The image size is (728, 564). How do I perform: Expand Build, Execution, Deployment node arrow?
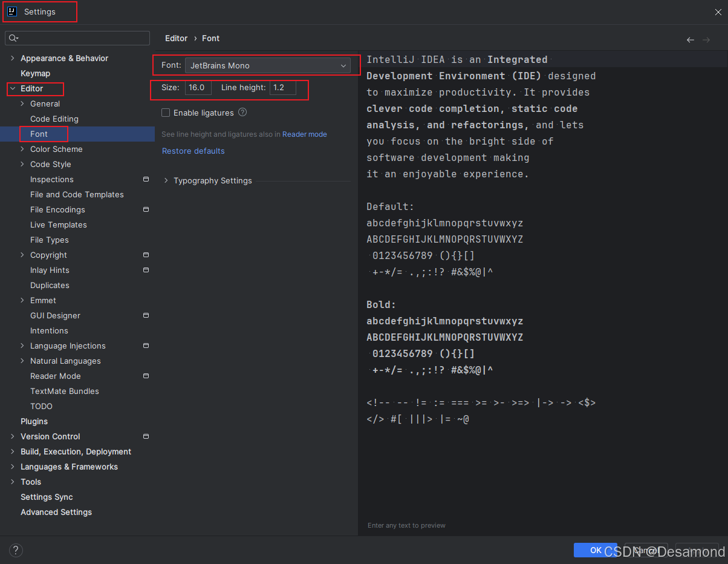tap(13, 451)
